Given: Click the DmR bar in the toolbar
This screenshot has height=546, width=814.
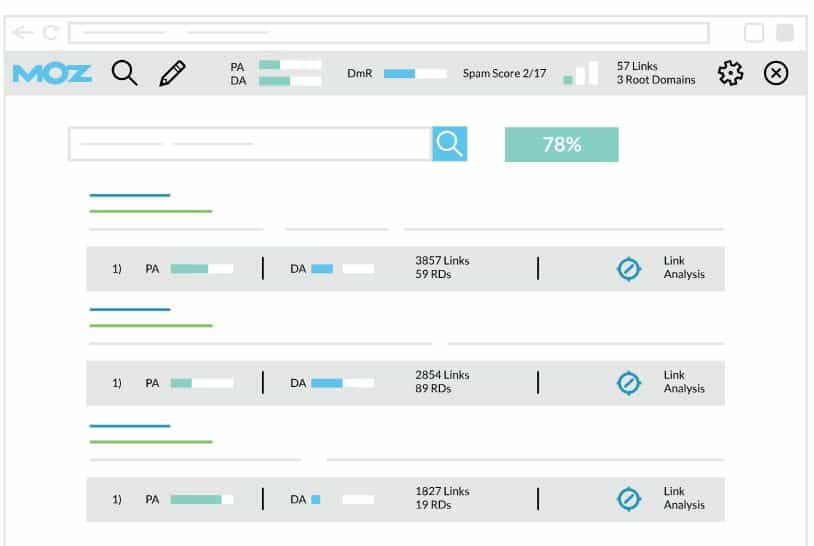Looking at the screenshot, I should pyautogui.click(x=414, y=73).
